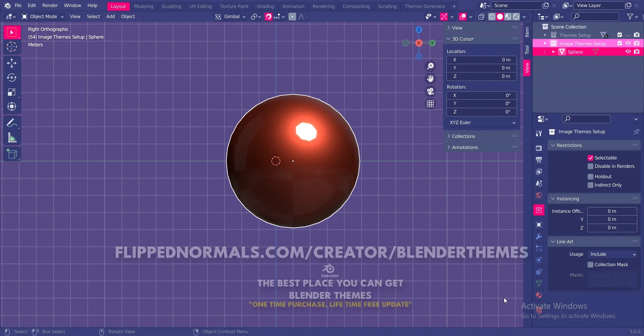
Task: Select the Select Box tool
Action: 12,33
